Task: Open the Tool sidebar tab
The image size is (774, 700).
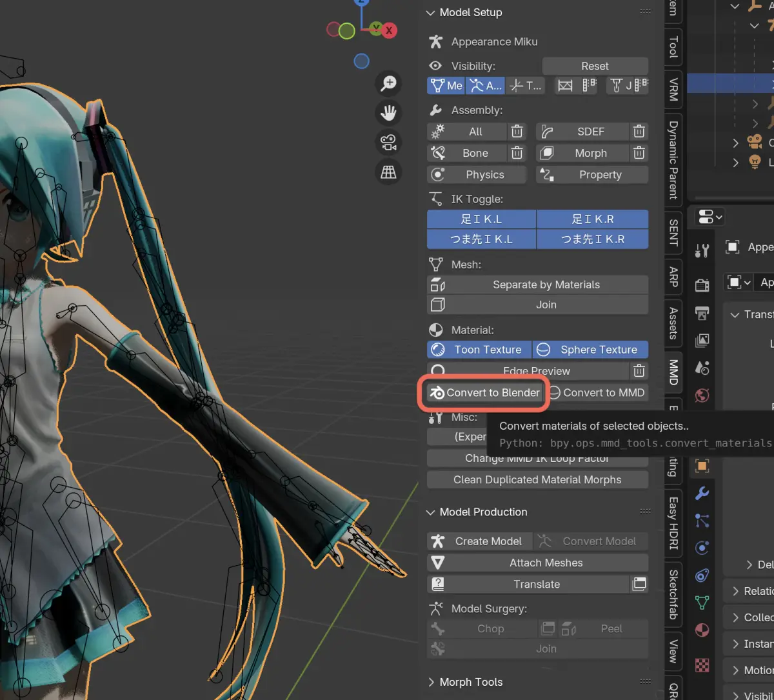Action: click(x=673, y=47)
